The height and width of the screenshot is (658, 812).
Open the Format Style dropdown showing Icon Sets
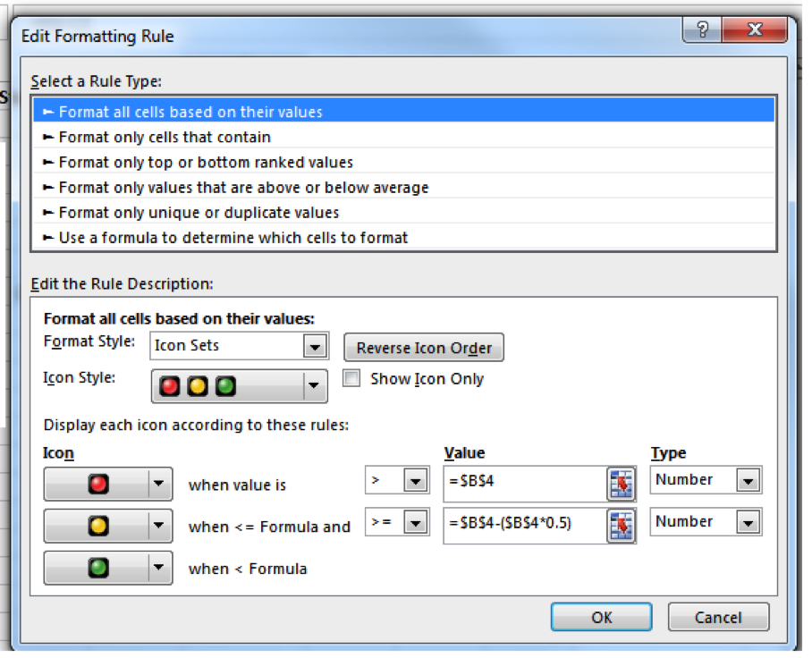(x=314, y=346)
